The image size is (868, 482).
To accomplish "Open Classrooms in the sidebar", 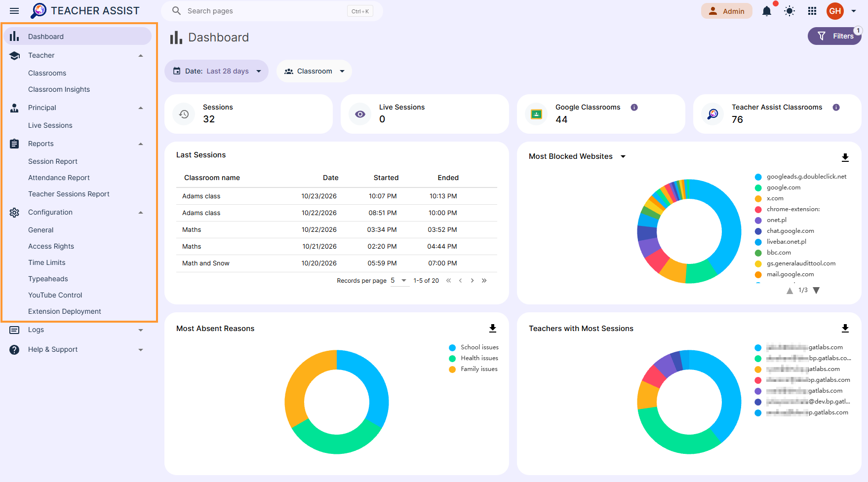I will click(47, 73).
